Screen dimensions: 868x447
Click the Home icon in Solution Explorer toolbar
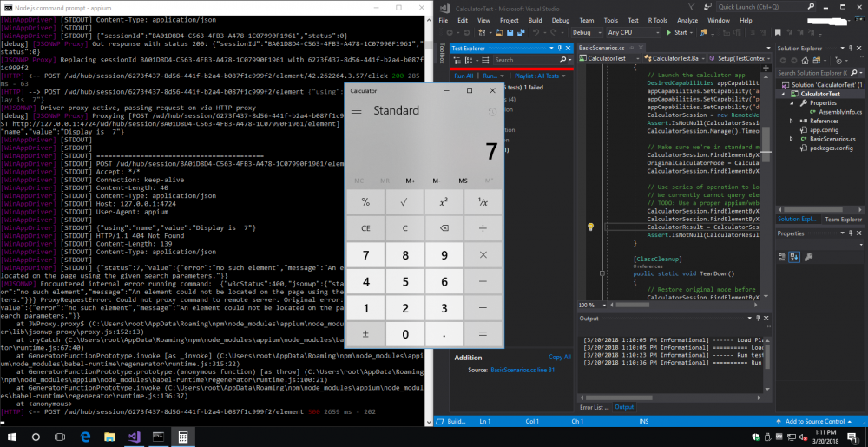pyautogui.click(x=805, y=60)
